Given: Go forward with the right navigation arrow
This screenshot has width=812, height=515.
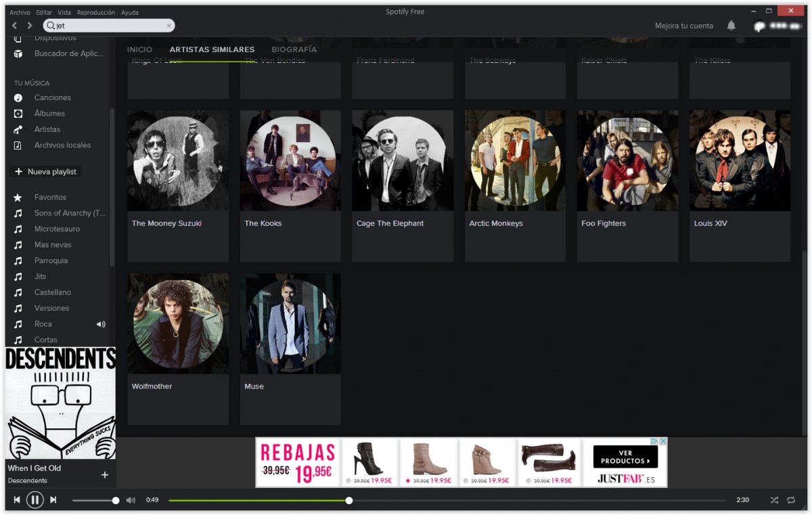Looking at the screenshot, I should point(30,26).
